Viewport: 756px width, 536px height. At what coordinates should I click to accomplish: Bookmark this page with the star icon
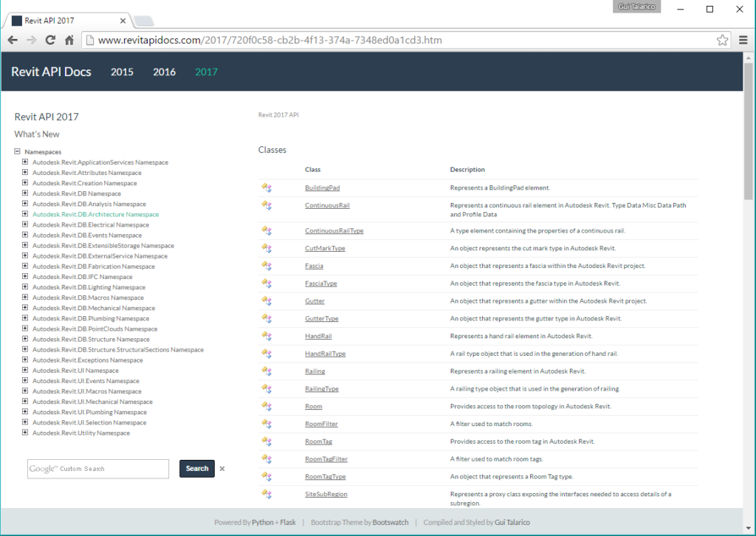click(x=722, y=40)
